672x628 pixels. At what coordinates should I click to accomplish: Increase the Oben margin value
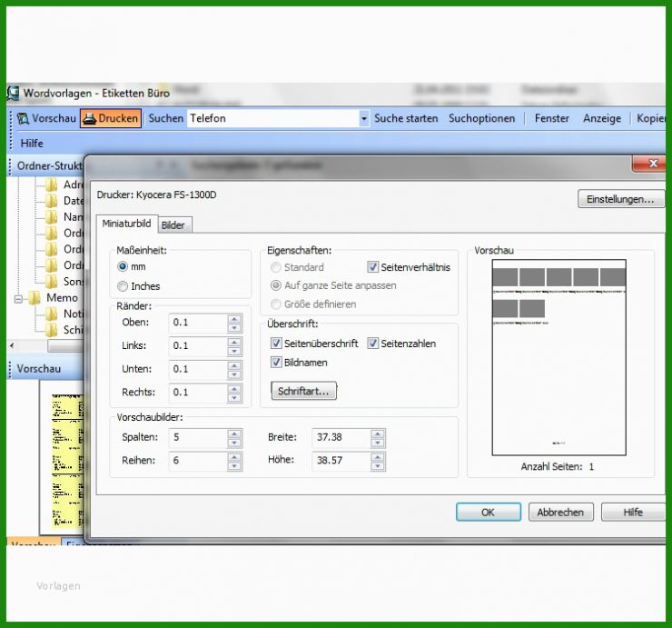click(234, 318)
